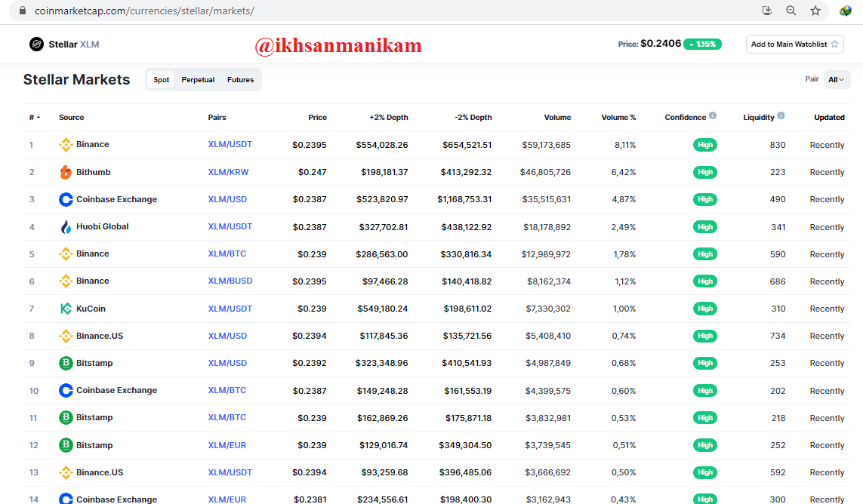Click the browser address bar URL
This screenshot has height=504, width=863.
(144, 11)
